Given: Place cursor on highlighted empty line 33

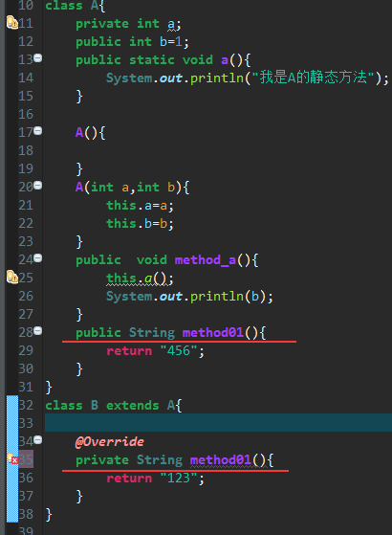Looking at the screenshot, I should [218, 423].
